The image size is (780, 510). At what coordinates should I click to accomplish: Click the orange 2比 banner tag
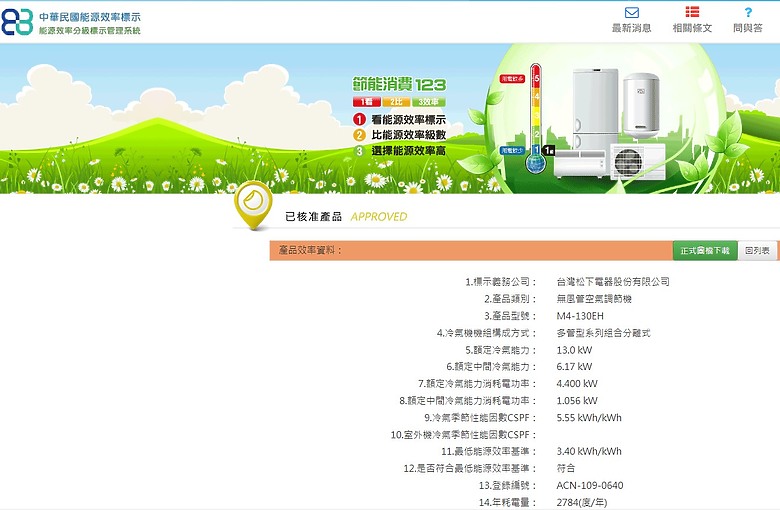click(x=396, y=102)
